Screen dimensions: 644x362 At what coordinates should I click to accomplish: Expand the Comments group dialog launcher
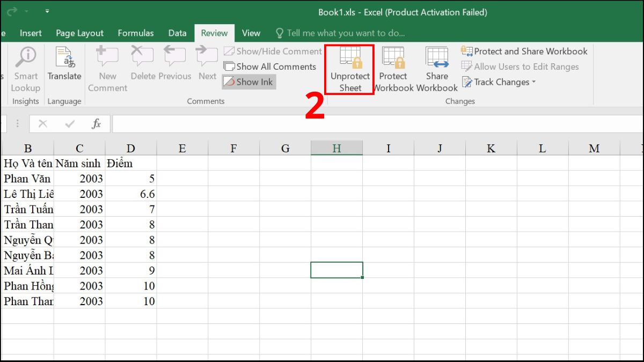[x=206, y=101]
